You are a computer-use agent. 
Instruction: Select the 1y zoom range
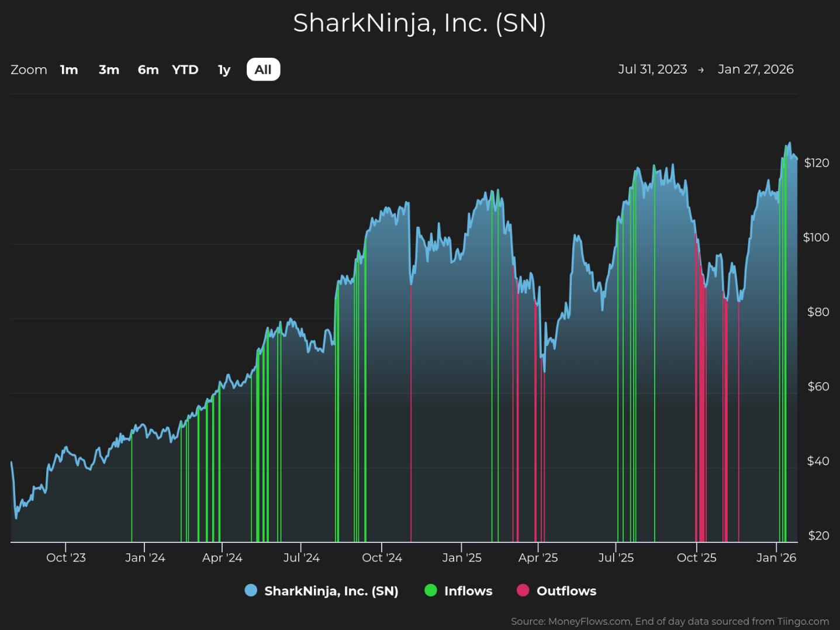pos(224,70)
